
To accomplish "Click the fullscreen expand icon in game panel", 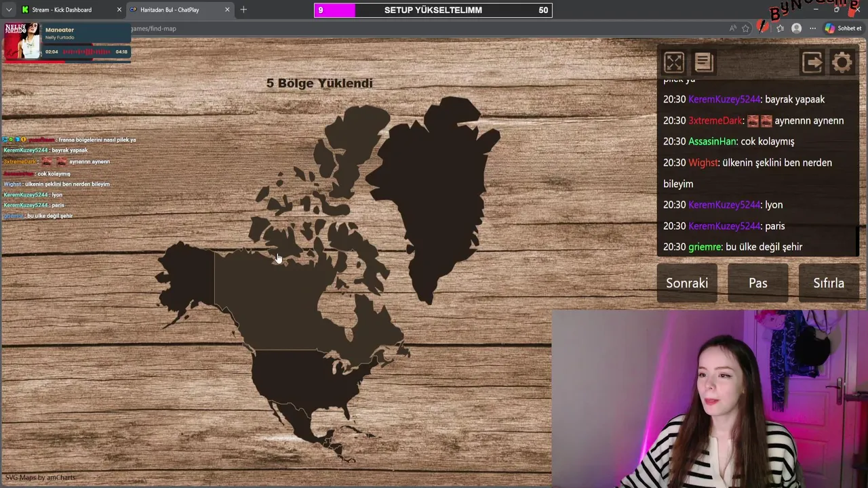I will click(x=674, y=62).
